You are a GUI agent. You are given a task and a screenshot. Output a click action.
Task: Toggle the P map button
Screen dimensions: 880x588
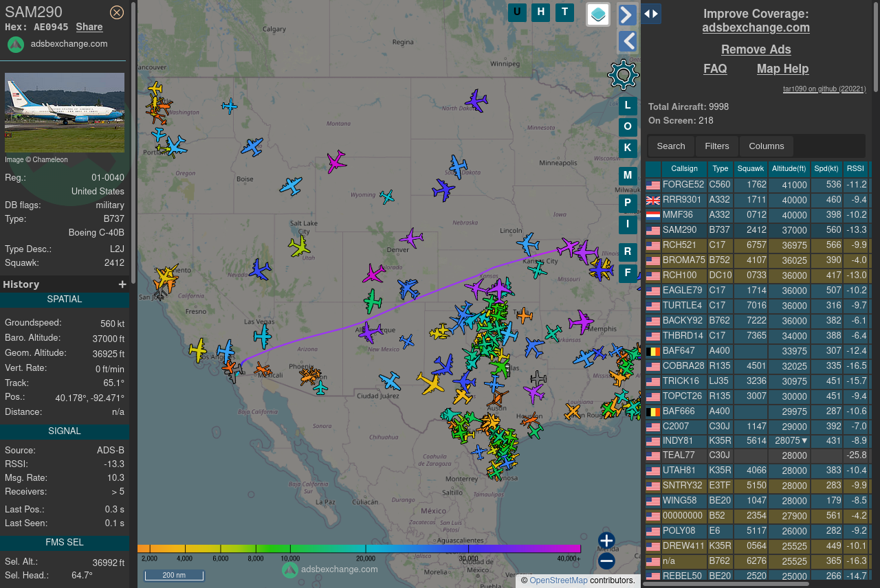coord(628,203)
